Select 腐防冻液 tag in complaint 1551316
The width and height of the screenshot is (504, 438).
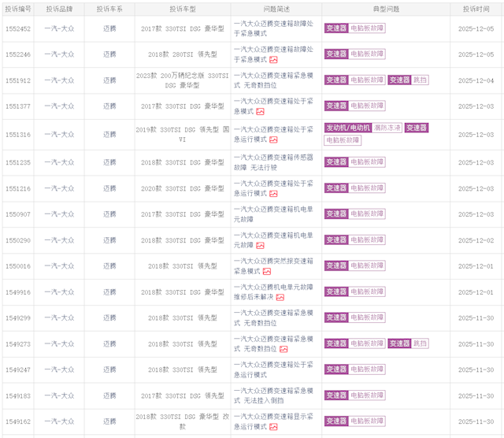click(x=387, y=128)
